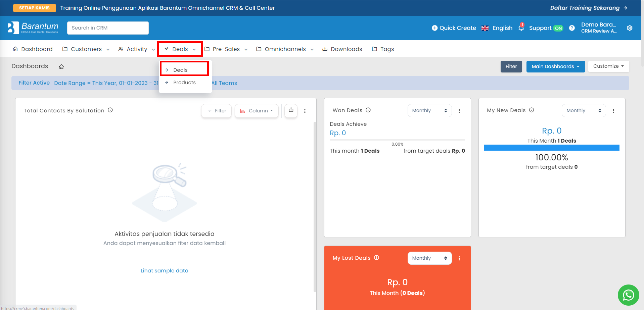The width and height of the screenshot is (644, 310).
Task: Expand the Activity menu chevron
Action: (x=153, y=50)
